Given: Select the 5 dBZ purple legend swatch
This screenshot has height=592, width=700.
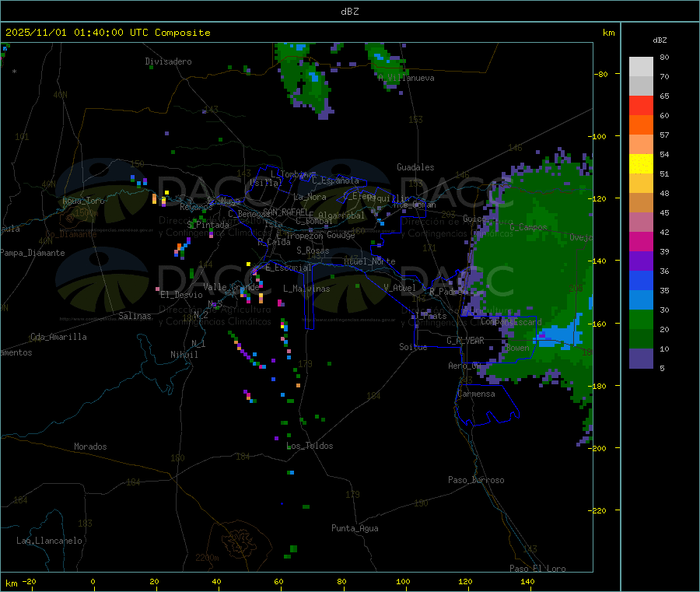Looking at the screenshot, I should coord(641,359).
